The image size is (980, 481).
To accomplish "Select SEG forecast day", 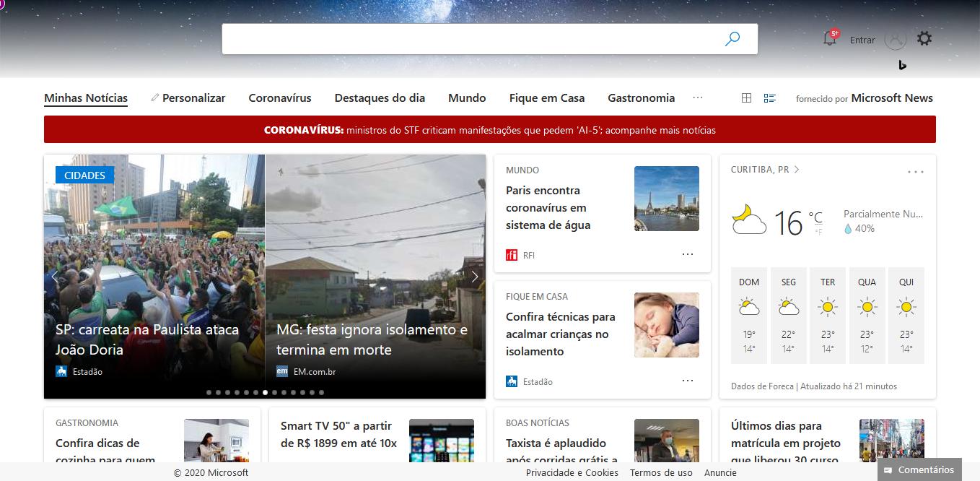I will [789, 316].
